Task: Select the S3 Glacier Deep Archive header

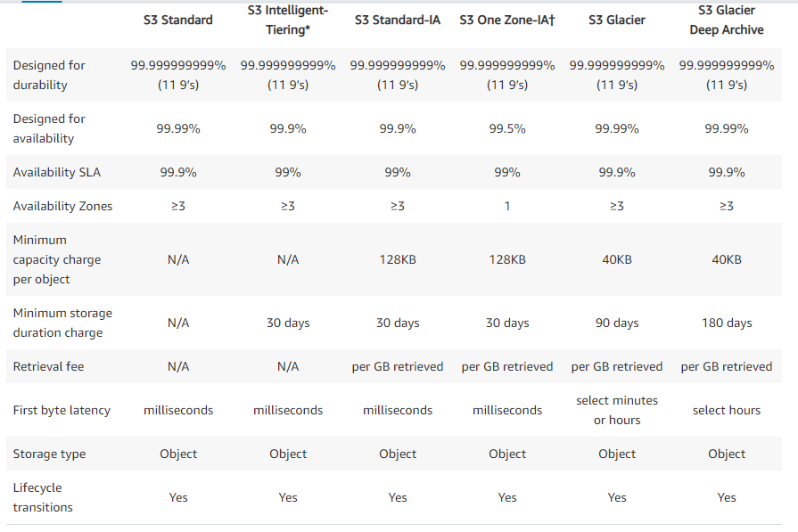Action: coord(727,20)
